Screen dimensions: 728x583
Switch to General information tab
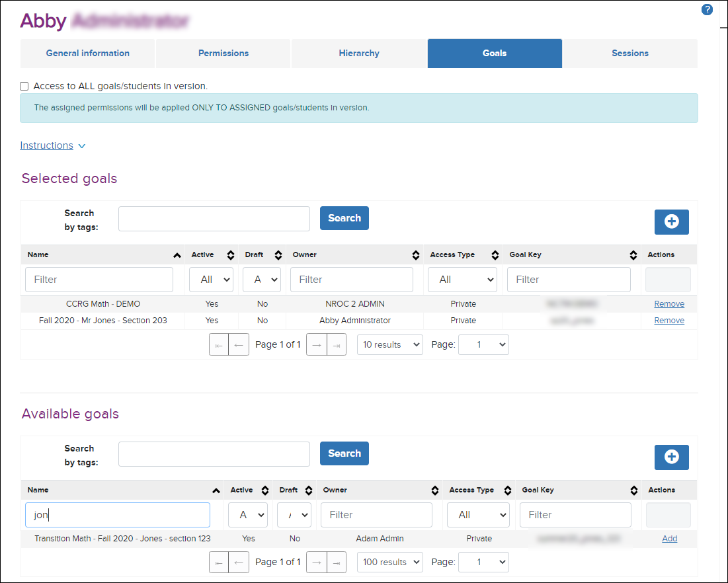(88, 54)
